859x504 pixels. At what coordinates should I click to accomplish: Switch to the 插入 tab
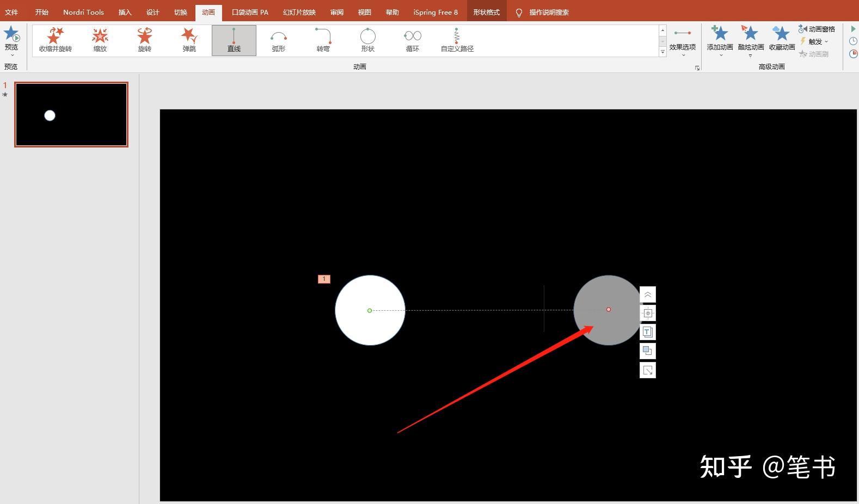[x=125, y=12]
